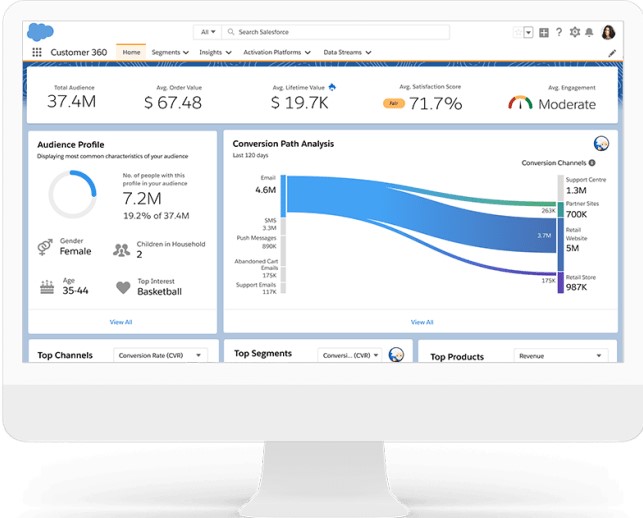Click the Conversion Channels info icon

click(592, 163)
